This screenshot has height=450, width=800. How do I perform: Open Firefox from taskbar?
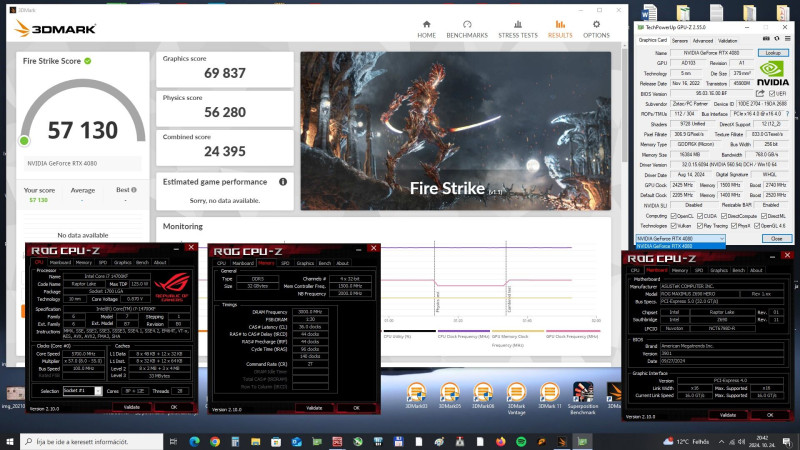[501, 441]
